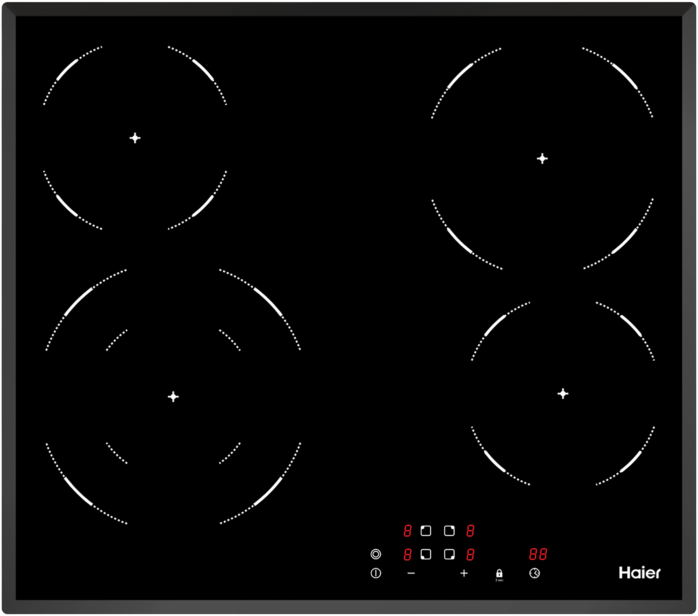Select the front-left zone selector square

coord(425,554)
